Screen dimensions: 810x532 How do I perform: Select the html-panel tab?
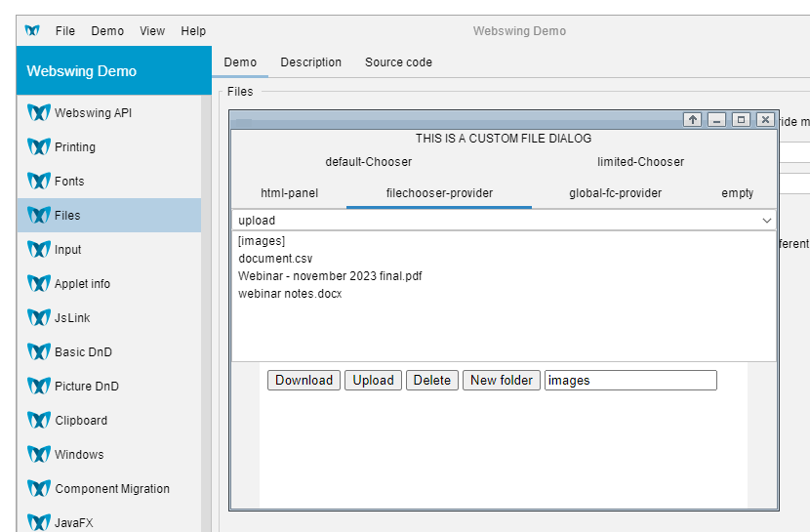[x=289, y=193]
